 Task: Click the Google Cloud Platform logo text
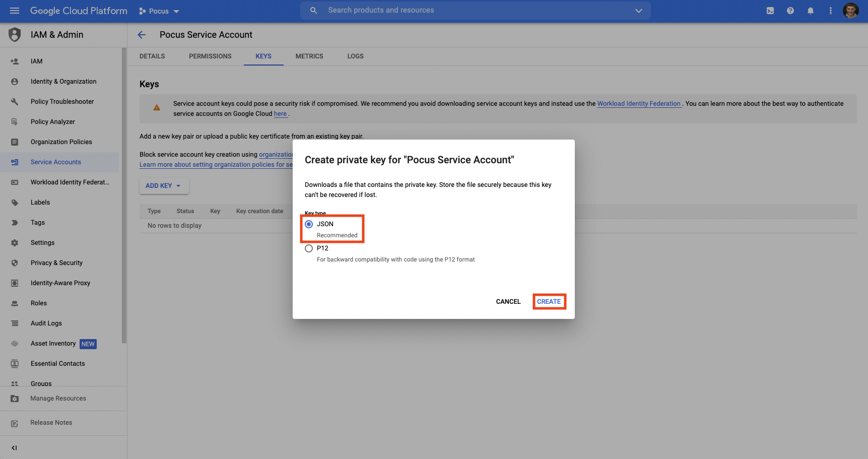79,11
